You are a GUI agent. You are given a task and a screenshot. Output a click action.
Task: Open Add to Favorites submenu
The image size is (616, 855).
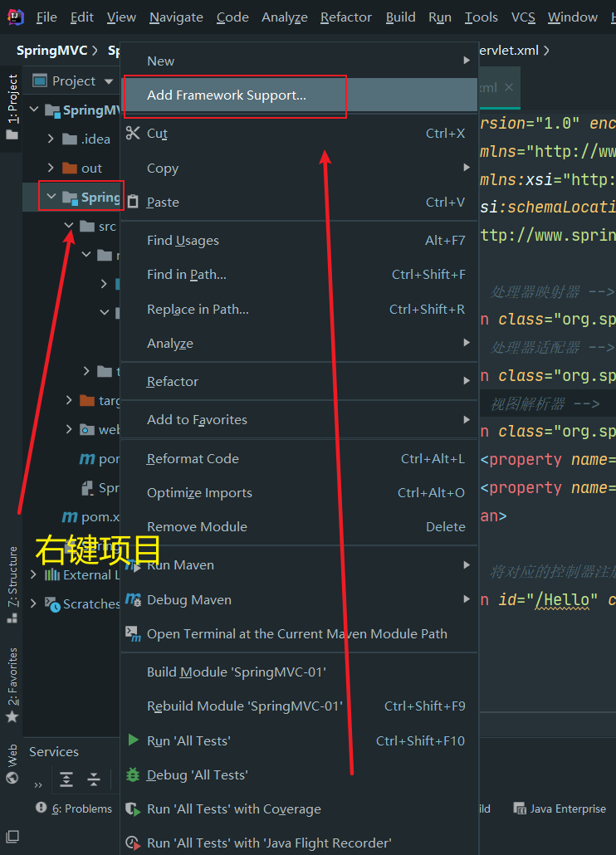tap(299, 419)
